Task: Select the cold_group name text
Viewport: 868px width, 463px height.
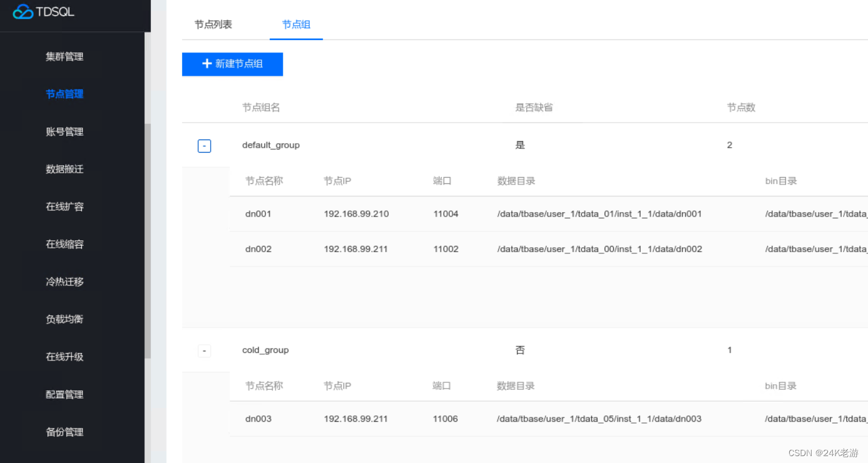Action: [x=265, y=350]
